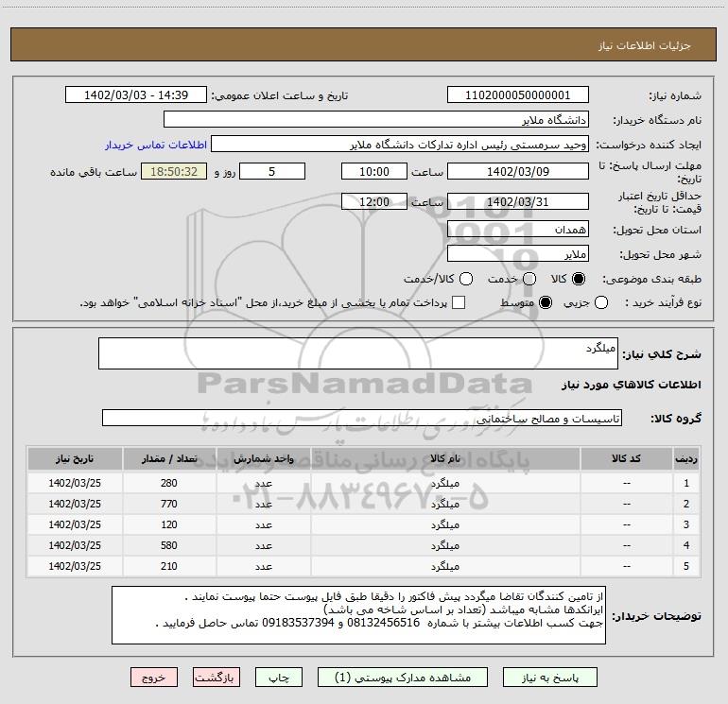Click the ردیف column header
The height and width of the screenshot is (704, 728).
coord(686,459)
